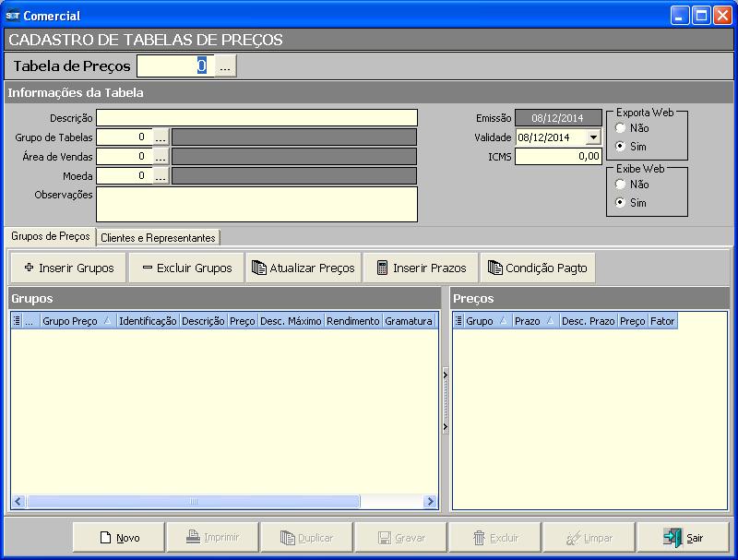
Task: Click the Grupos grid selector icon
Action: (x=17, y=321)
